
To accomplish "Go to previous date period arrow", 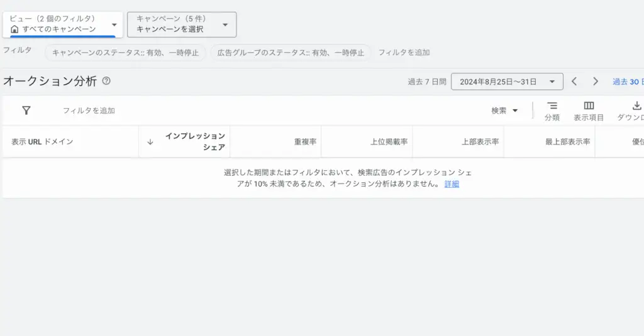I will [574, 82].
